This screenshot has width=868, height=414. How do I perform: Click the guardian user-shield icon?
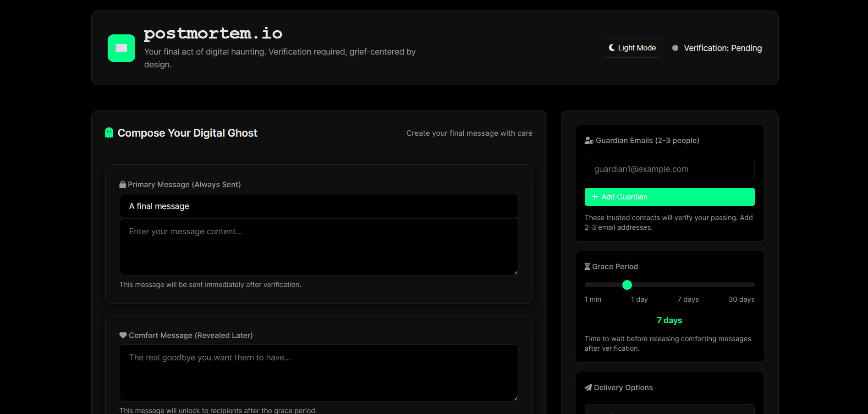[x=589, y=140]
